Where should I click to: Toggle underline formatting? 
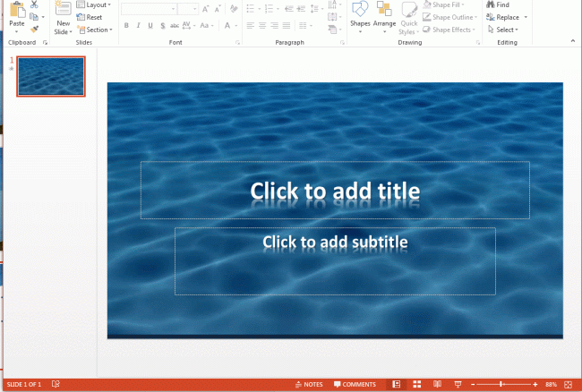point(150,26)
